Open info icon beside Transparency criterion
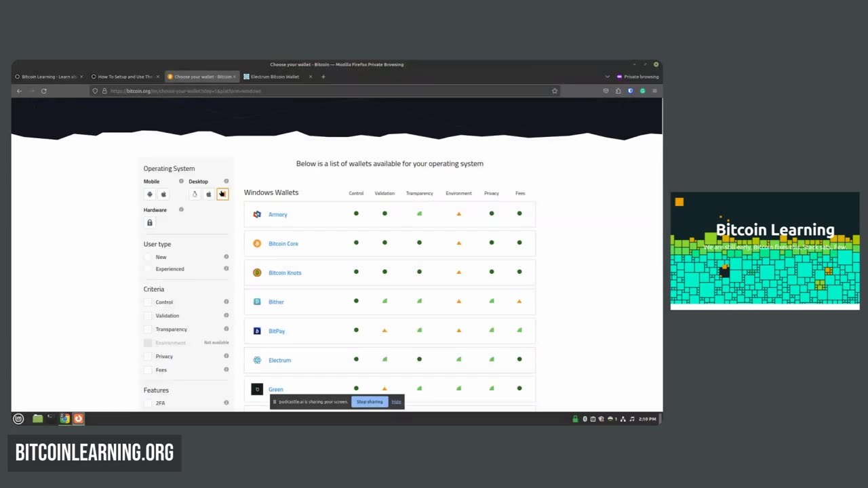The height and width of the screenshot is (488, 868). (226, 329)
